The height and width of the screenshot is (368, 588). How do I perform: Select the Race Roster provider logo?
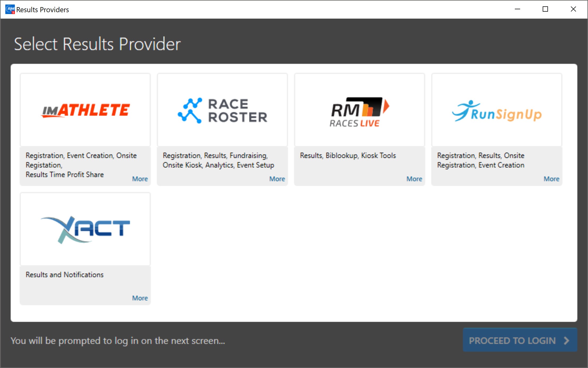[222, 110]
